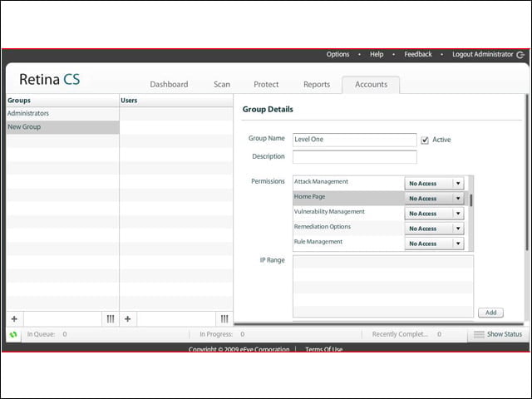Open the Rule Management access dropdown
Viewport: 532px width, 399px height.
point(434,244)
